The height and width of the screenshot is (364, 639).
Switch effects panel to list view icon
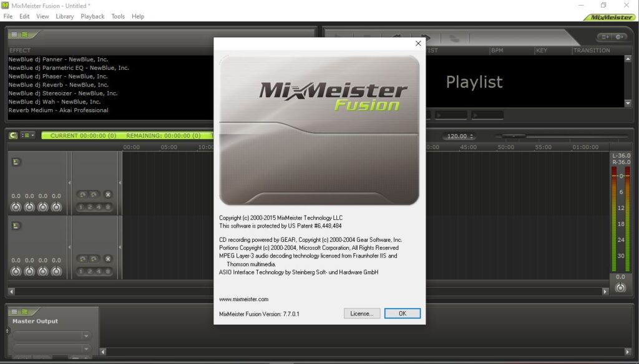[14, 35]
